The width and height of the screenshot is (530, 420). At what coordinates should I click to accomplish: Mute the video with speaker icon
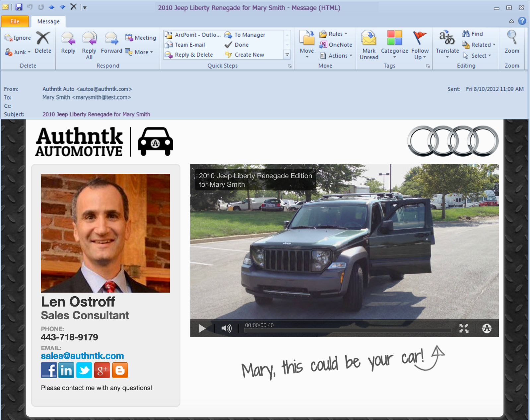(227, 328)
